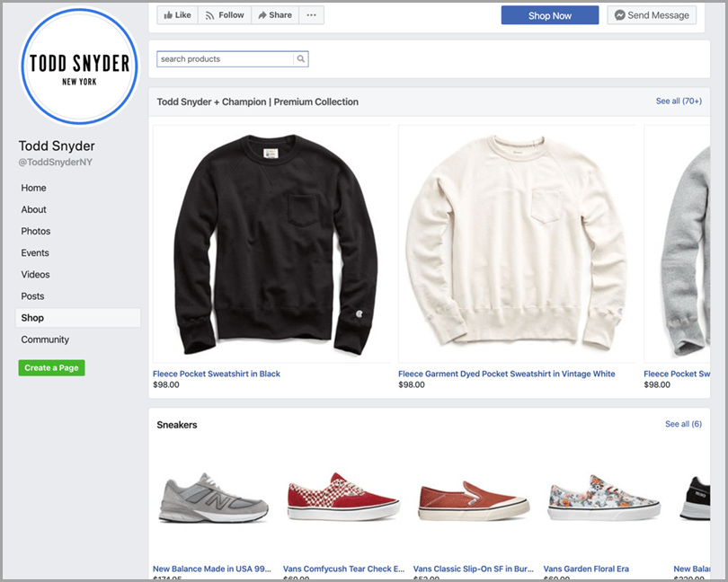Open Todd Snyder page name link
The image size is (728, 582).
click(x=57, y=145)
